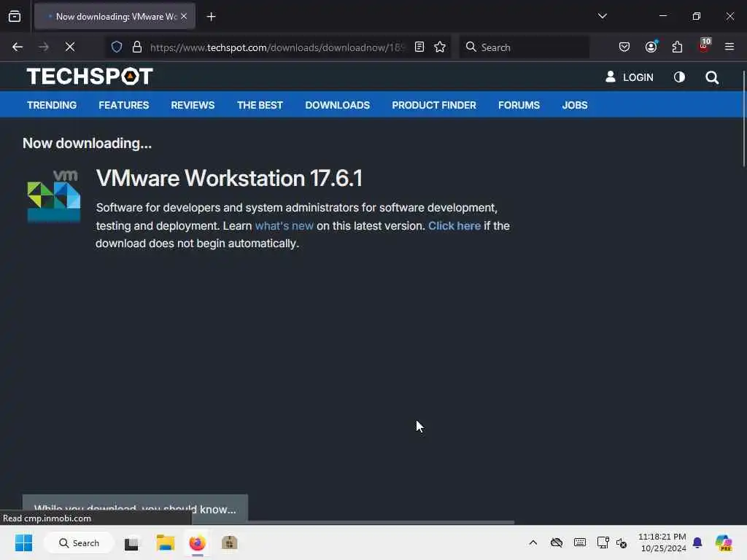Screen dimensions: 747x560
Task: Open Firefox application hamburger menu
Action: [x=729, y=47]
